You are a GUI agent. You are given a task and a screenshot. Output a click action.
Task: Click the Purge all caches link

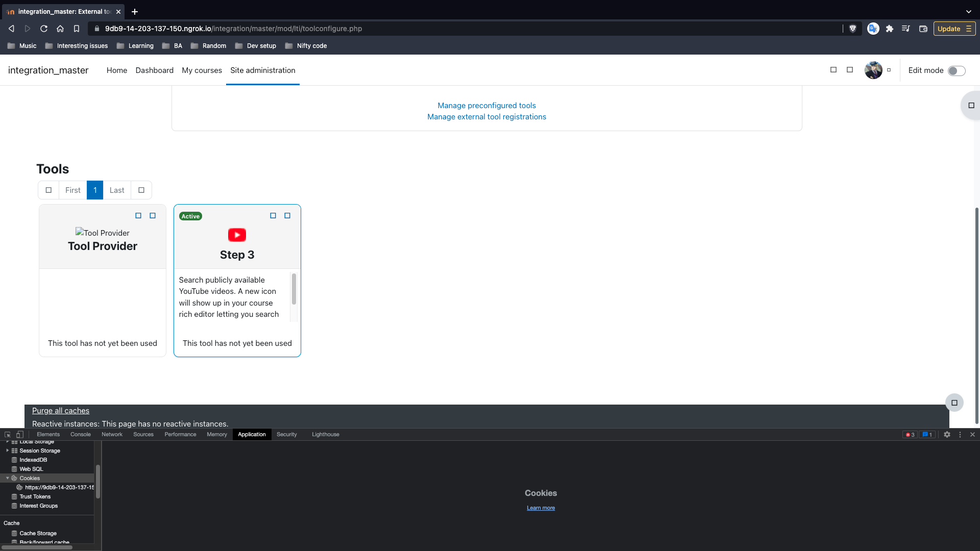click(x=61, y=411)
